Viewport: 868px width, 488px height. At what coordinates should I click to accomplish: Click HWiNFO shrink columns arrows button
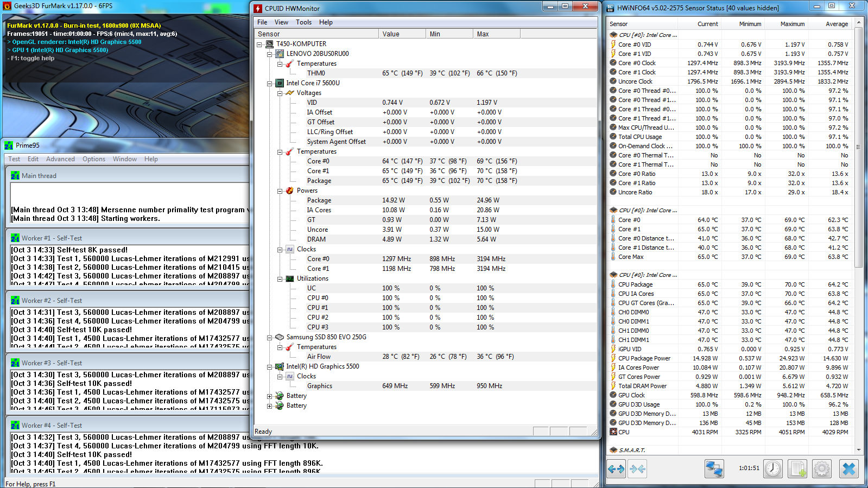pos(638,468)
